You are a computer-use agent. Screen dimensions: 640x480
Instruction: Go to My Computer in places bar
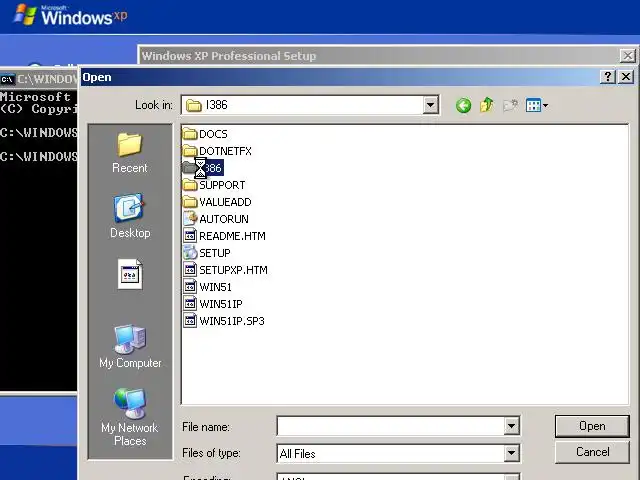[130, 347]
